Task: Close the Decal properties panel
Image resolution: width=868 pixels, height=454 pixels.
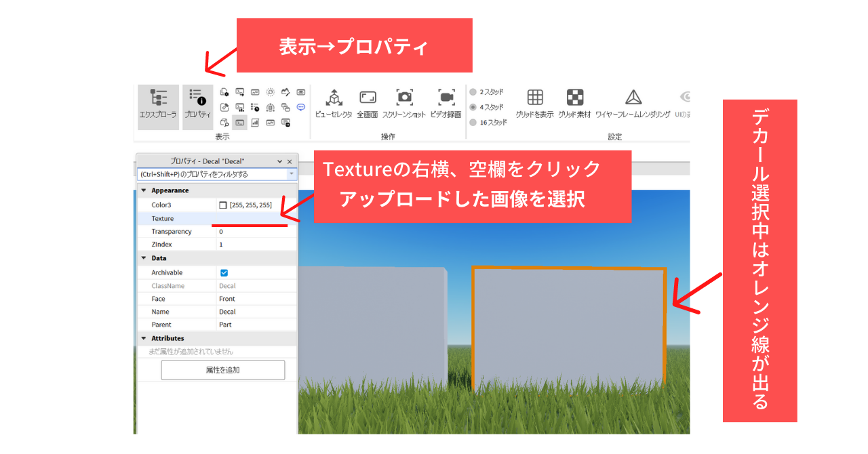Action: tap(290, 161)
